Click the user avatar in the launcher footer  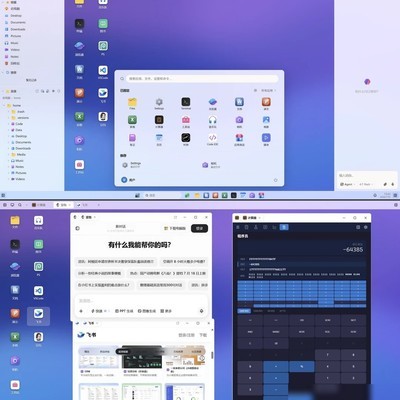pyautogui.click(x=124, y=180)
